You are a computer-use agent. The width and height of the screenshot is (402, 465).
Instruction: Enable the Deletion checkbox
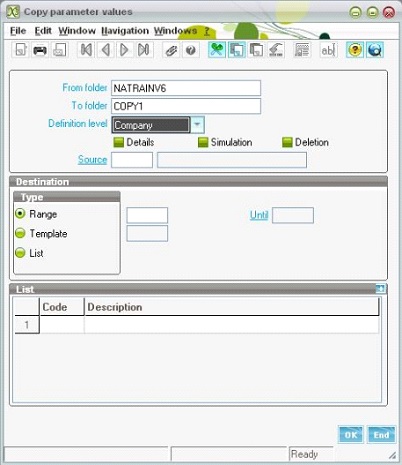pyautogui.click(x=287, y=142)
